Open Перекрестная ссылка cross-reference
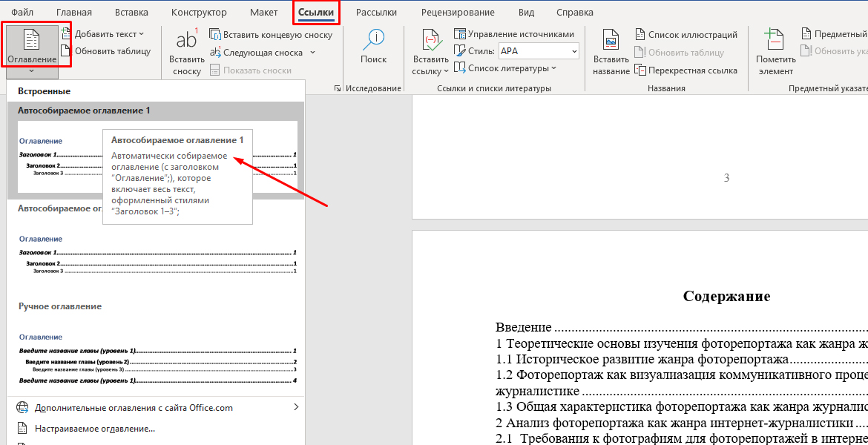The width and height of the screenshot is (868, 445). [685, 70]
